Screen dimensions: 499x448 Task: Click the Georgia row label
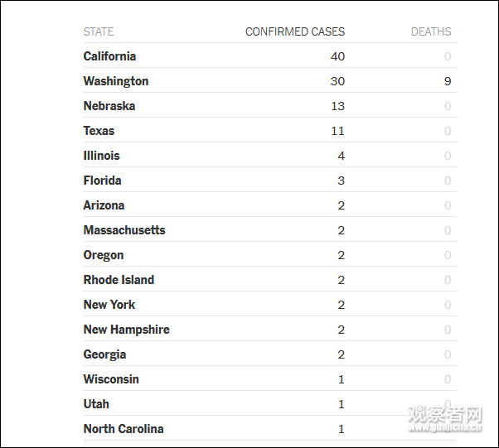104,354
